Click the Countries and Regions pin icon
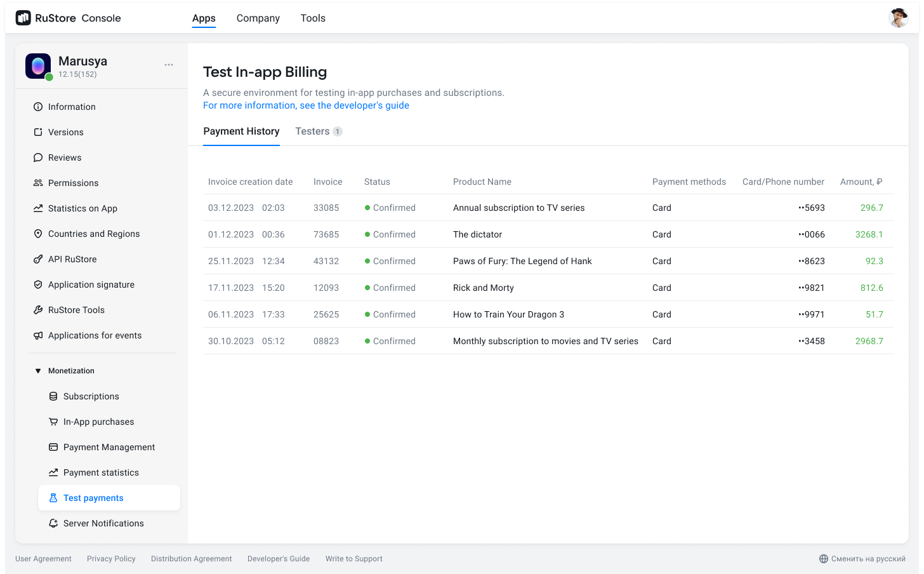Image resolution: width=924 pixels, height=574 pixels. 38,234
